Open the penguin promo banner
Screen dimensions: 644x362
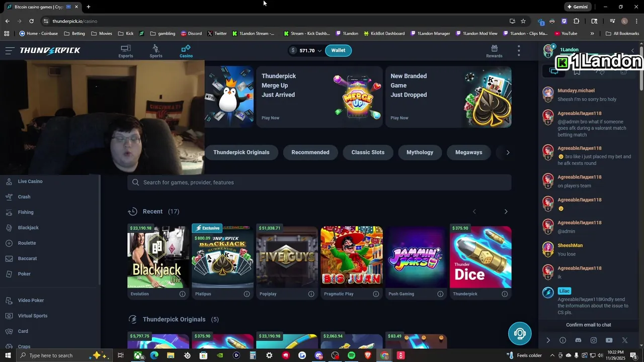click(229, 97)
